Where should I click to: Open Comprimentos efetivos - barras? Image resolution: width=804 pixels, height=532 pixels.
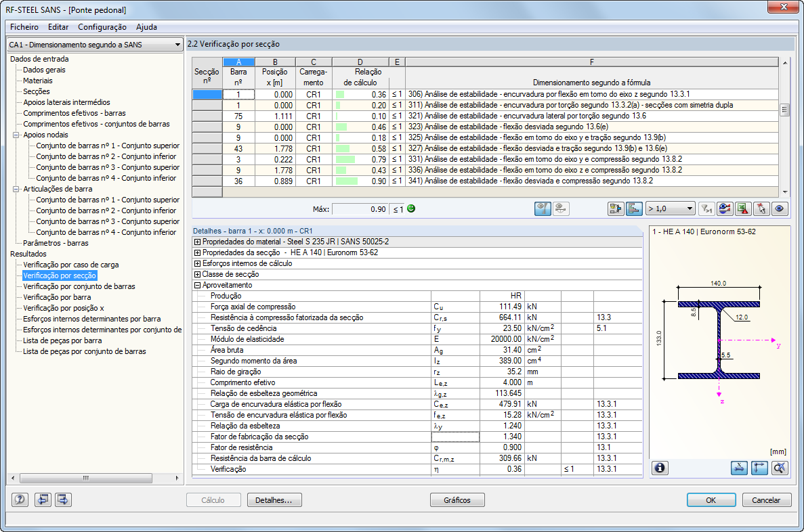pos(75,113)
